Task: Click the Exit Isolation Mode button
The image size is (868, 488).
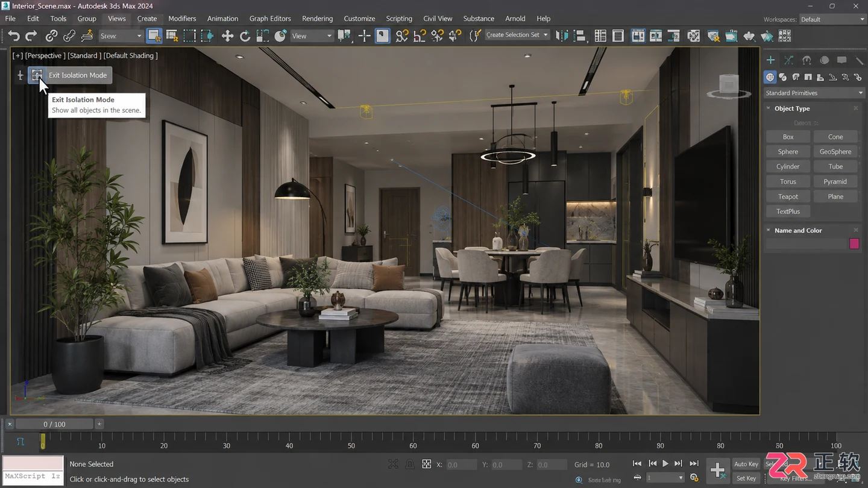Action: [x=70, y=75]
